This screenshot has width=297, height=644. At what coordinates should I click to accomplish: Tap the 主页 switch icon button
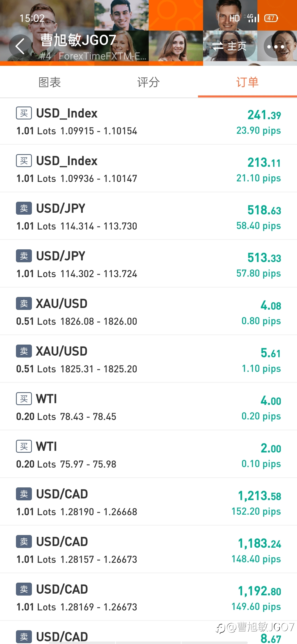coord(230,46)
